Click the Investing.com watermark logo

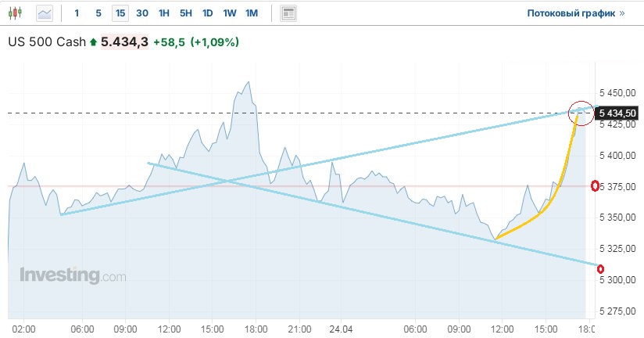[72, 275]
